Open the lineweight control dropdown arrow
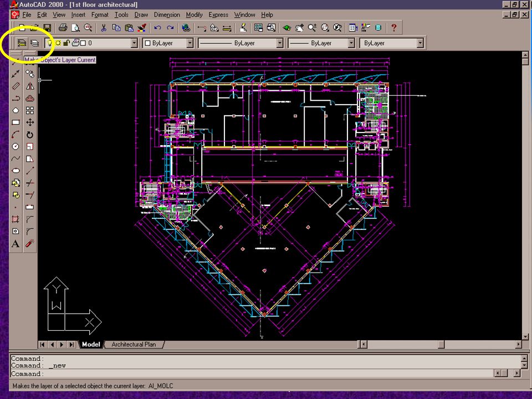 (351, 43)
